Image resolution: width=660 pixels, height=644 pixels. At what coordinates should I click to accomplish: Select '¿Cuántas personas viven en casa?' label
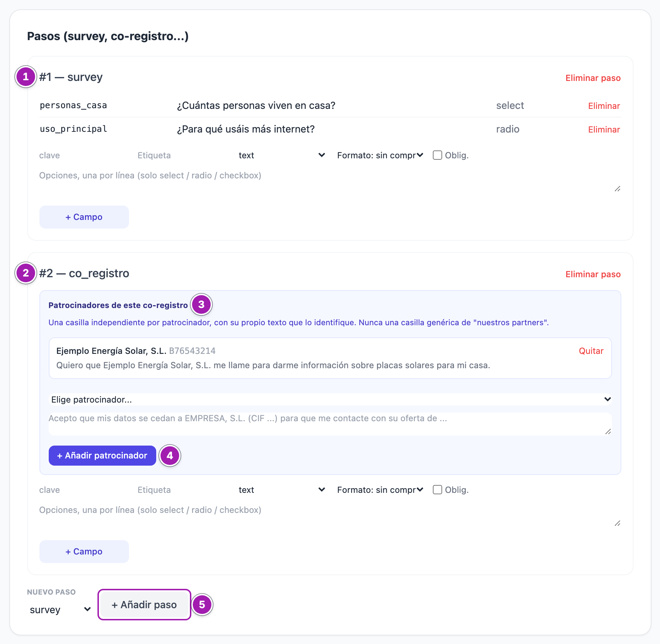pyautogui.click(x=256, y=106)
